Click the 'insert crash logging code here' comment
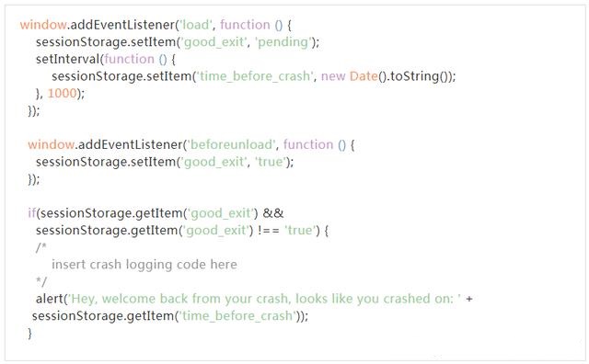Viewport: 589px width, 364px height. (x=144, y=265)
